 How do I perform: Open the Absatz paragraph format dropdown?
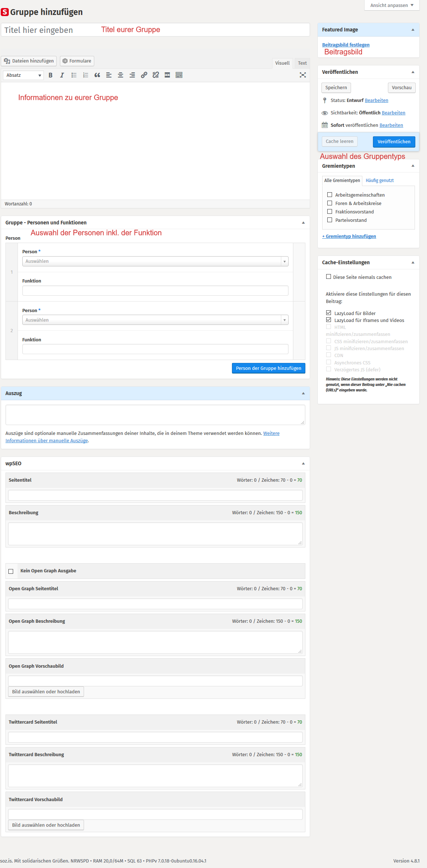[23, 75]
